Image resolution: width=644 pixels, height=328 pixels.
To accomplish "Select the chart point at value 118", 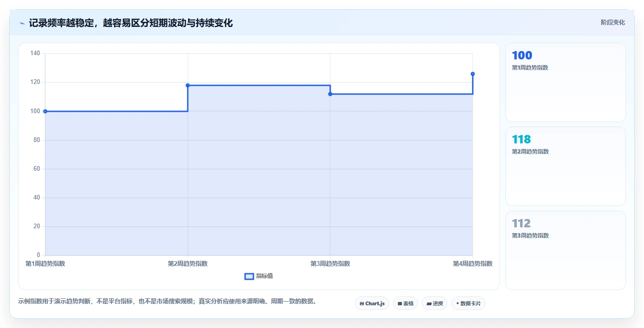I will click(x=188, y=85).
